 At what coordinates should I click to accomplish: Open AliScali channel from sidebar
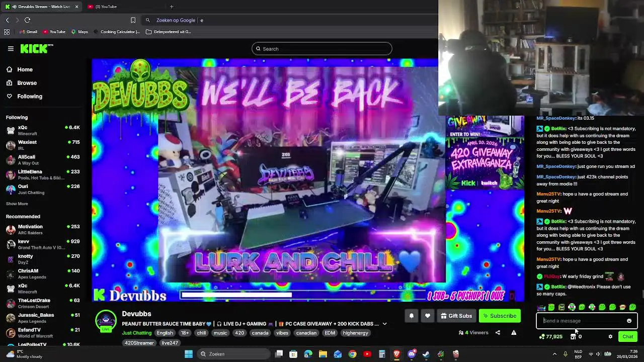(43, 160)
